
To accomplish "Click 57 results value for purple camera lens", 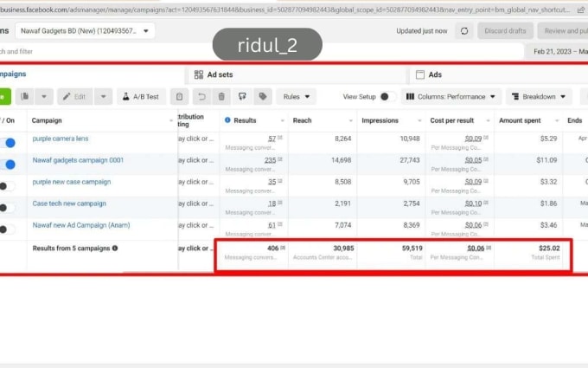I will pos(272,139).
